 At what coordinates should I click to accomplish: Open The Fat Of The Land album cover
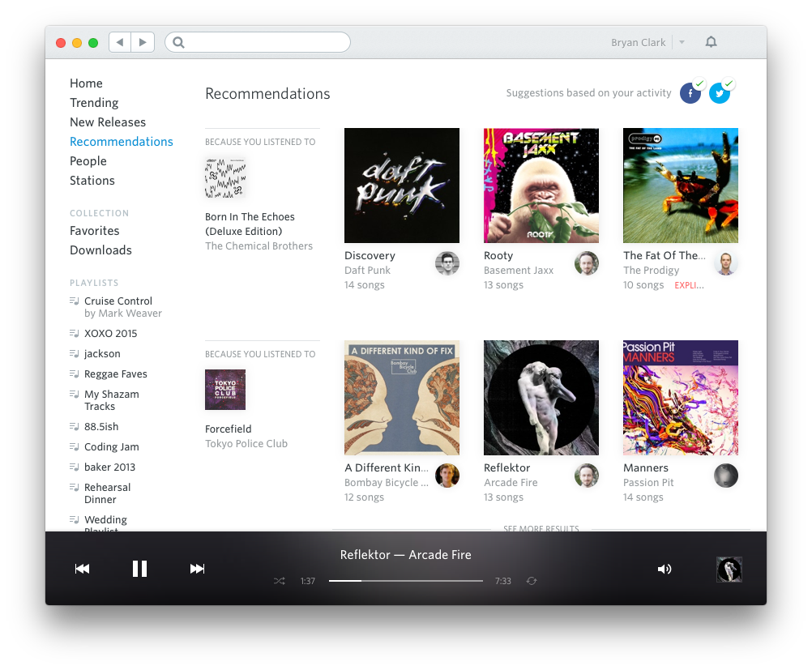[681, 186]
